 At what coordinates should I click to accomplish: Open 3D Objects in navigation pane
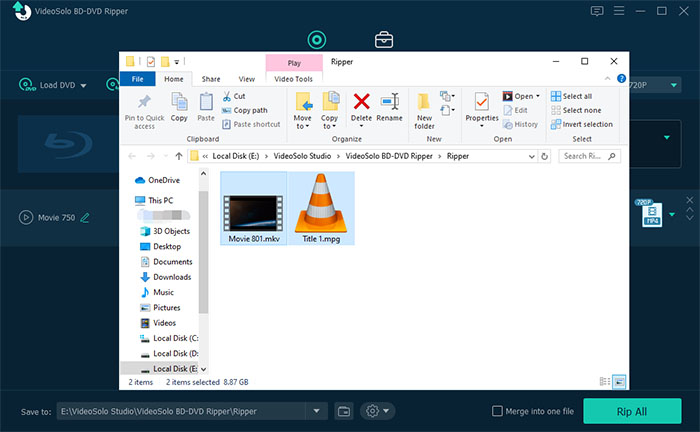coord(165,231)
